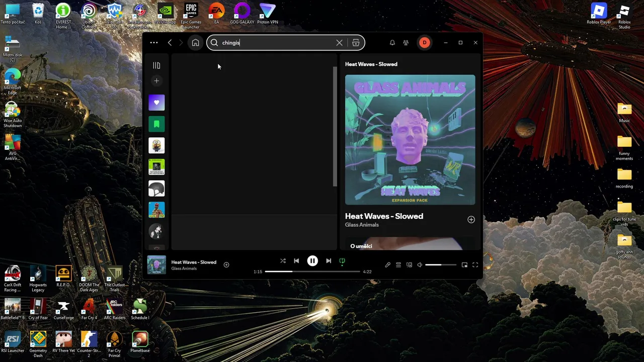Open the helmet cover playlist

[x=156, y=189]
